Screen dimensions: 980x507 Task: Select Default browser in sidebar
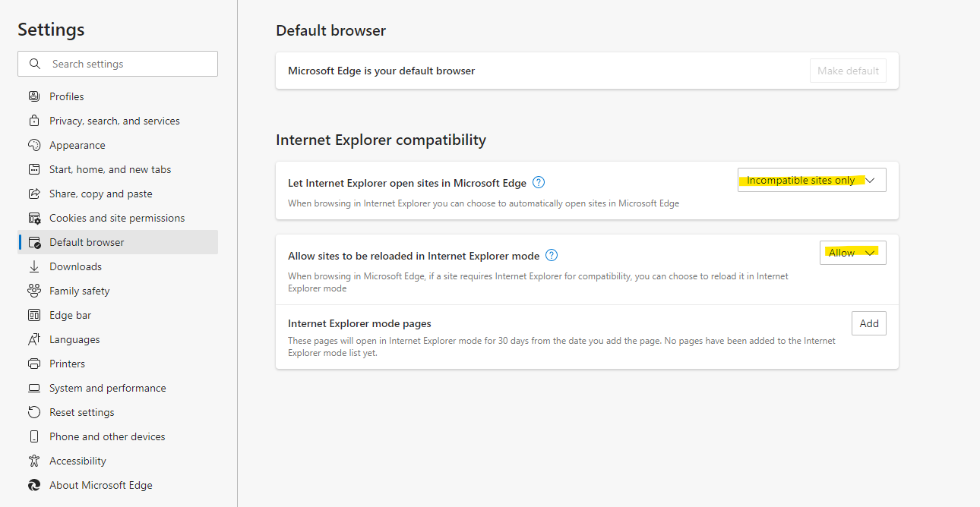coord(118,242)
